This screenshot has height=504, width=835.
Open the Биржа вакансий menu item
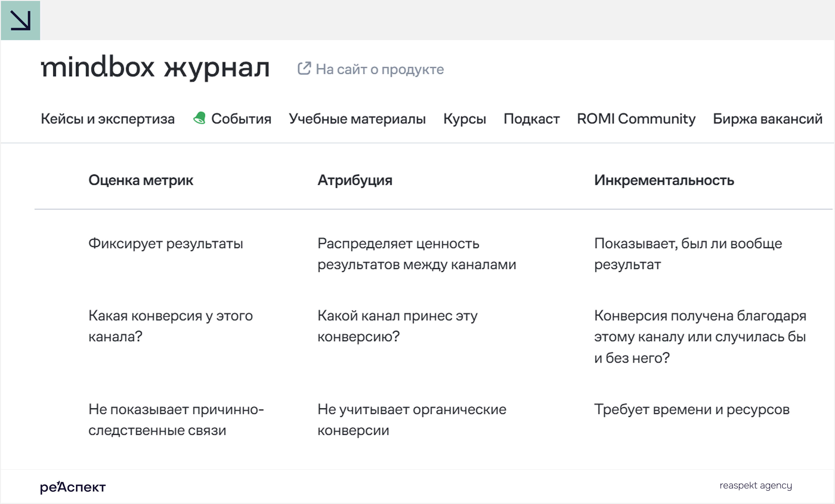(x=768, y=119)
